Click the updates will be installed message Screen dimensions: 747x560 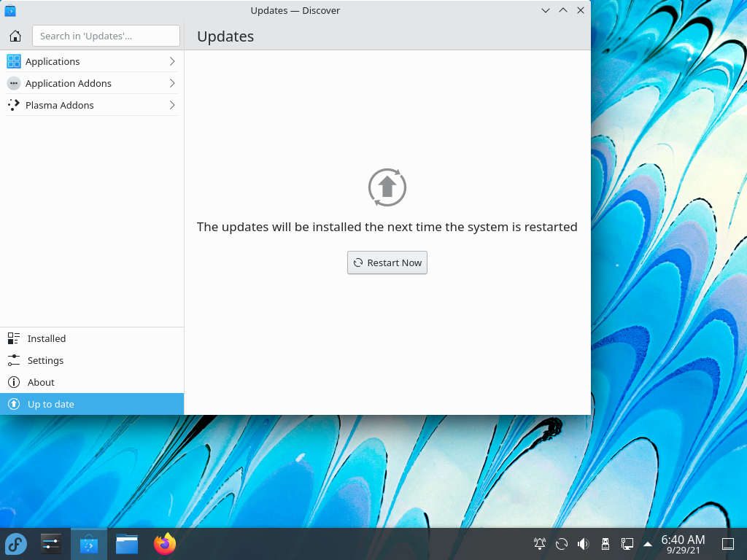[x=387, y=227]
